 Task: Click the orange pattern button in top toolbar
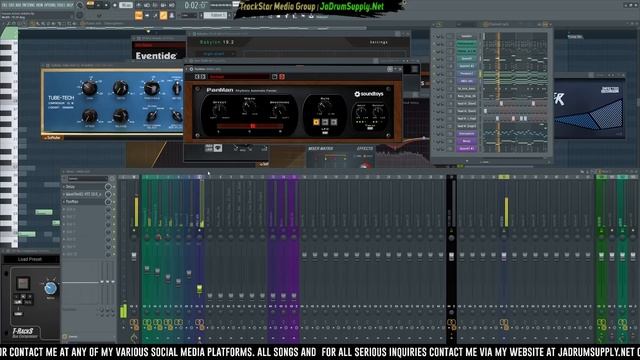pos(139,15)
